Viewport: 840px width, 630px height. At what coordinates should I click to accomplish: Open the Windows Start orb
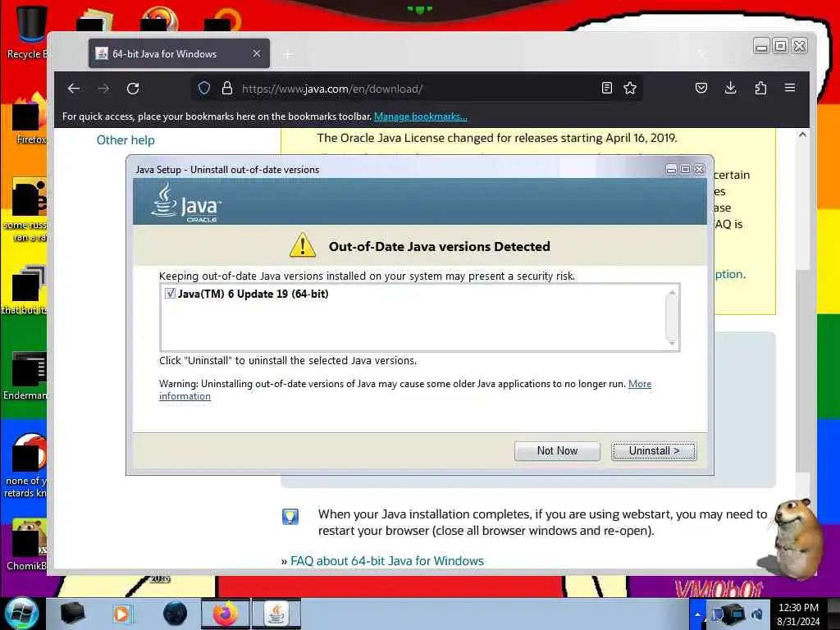tap(21, 614)
